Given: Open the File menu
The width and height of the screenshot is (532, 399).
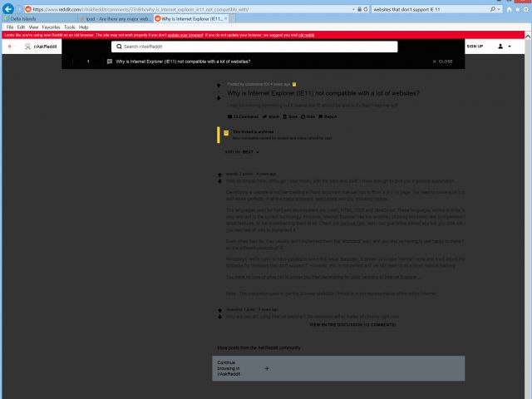Looking at the screenshot, I should tap(10, 27).
